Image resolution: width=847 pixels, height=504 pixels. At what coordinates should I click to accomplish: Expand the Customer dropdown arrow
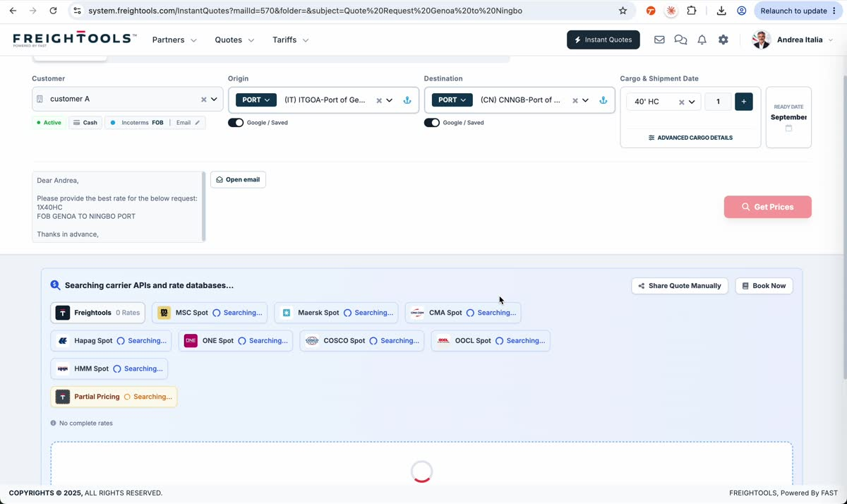click(214, 100)
